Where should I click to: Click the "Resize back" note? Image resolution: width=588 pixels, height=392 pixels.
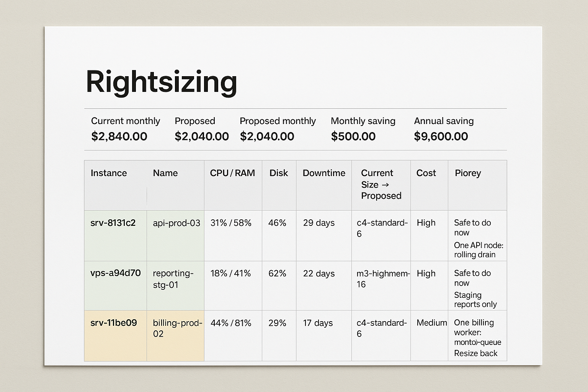click(x=475, y=353)
